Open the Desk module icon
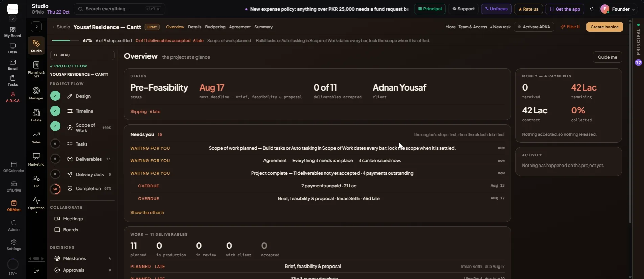The image size is (644, 279). (13, 49)
